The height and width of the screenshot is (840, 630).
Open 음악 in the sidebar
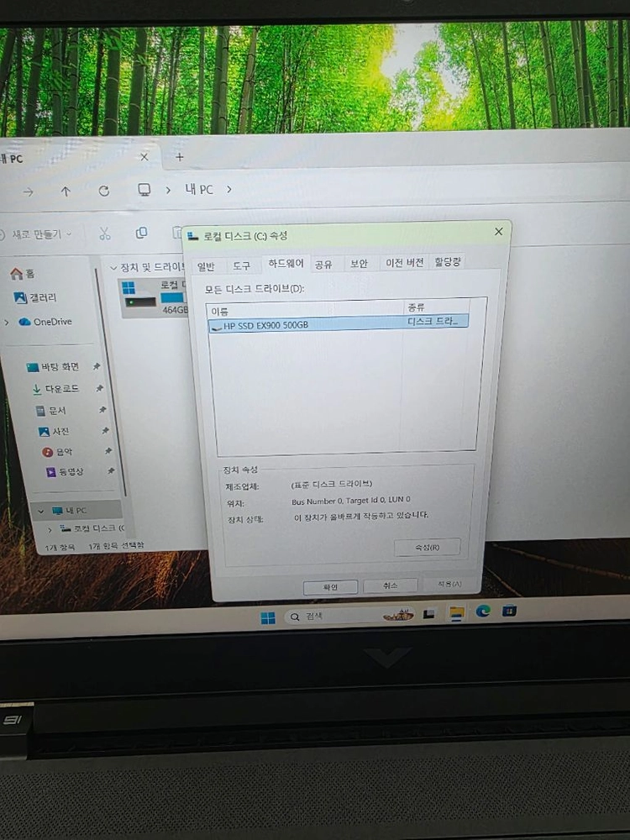[57, 452]
